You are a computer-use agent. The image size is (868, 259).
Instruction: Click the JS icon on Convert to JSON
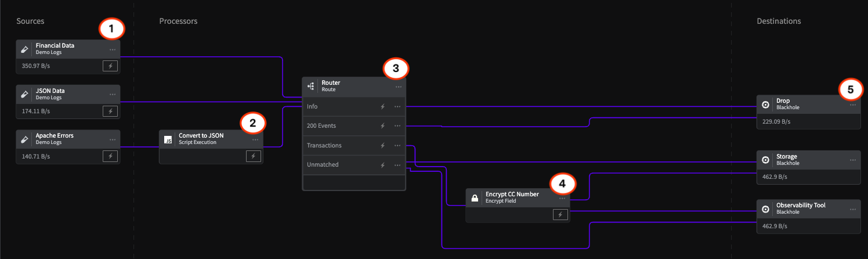168,139
